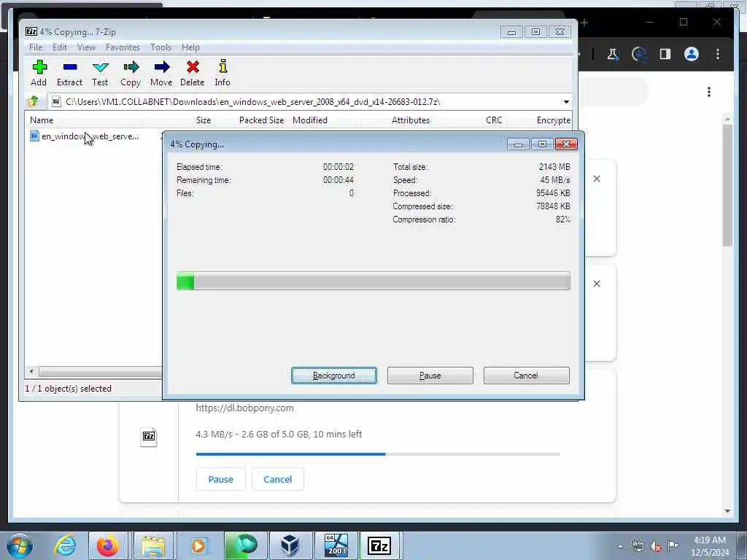
Task: Click the 7-Zip taskbar button
Action: click(380, 545)
